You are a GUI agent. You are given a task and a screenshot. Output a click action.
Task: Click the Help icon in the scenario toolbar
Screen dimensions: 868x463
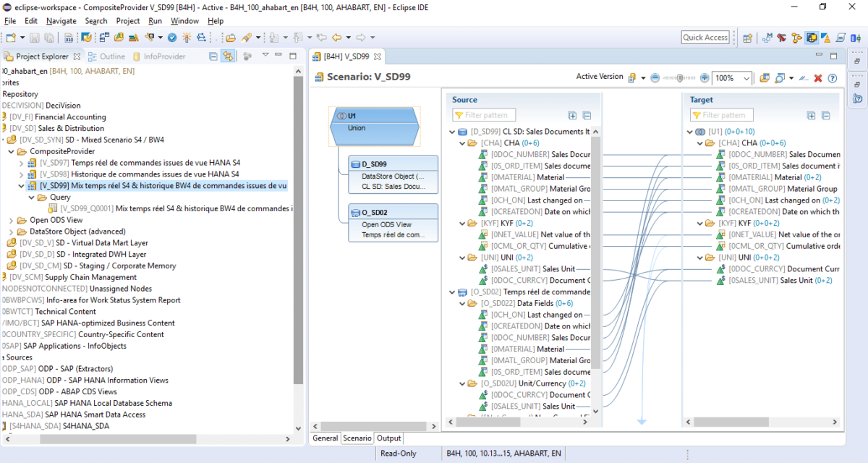coord(833,77)
